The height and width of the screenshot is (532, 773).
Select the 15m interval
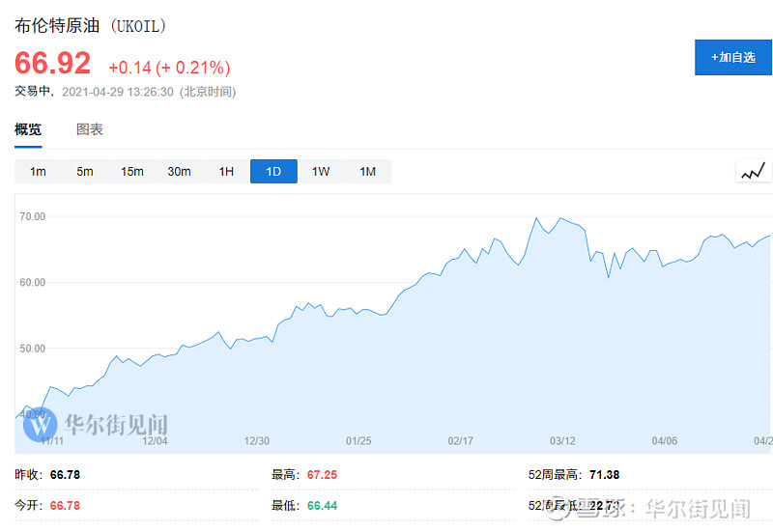pos(132,172)
